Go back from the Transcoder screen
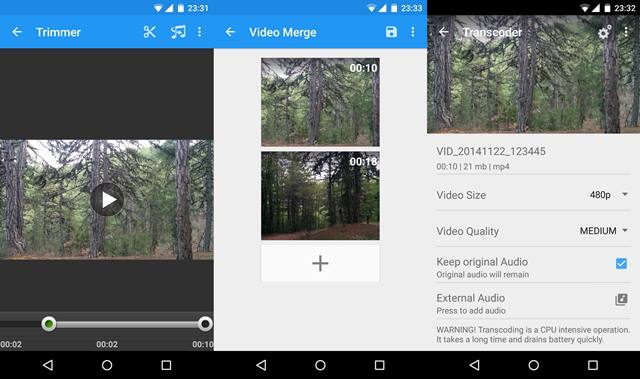Image resolution: width=640 pixels, height=379 pixels. [x=444, y=32]
